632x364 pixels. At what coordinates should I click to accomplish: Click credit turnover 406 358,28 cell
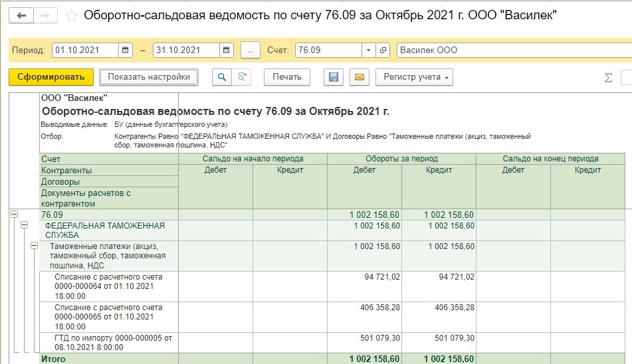pos(439,317)
